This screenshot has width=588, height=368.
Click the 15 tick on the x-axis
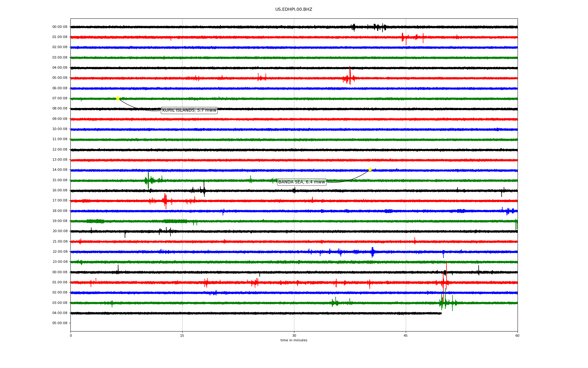182,335
